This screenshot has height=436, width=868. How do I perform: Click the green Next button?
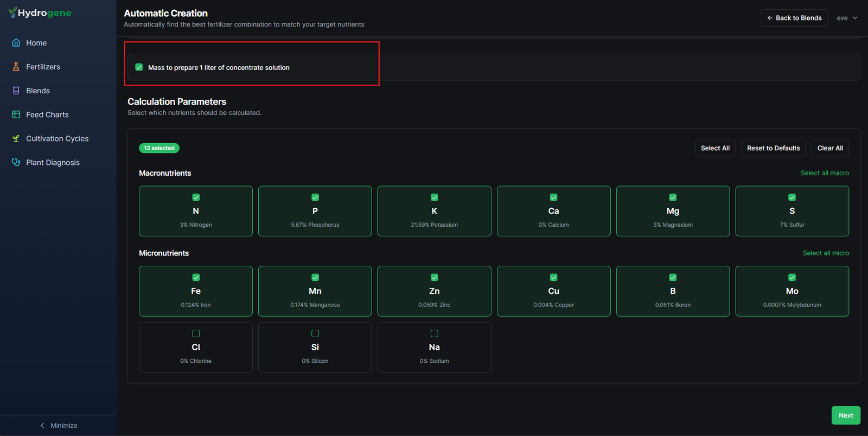click(846, 415)
